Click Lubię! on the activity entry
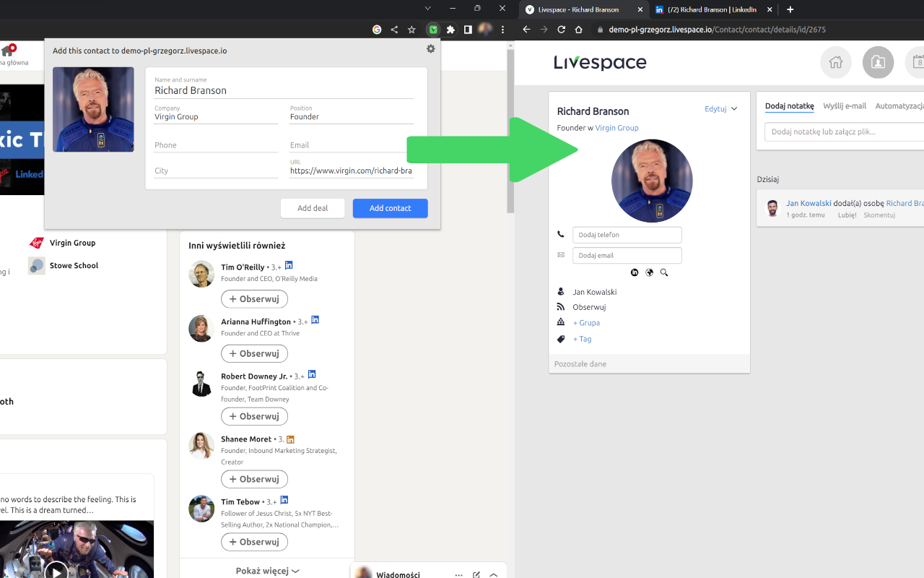 847,215
